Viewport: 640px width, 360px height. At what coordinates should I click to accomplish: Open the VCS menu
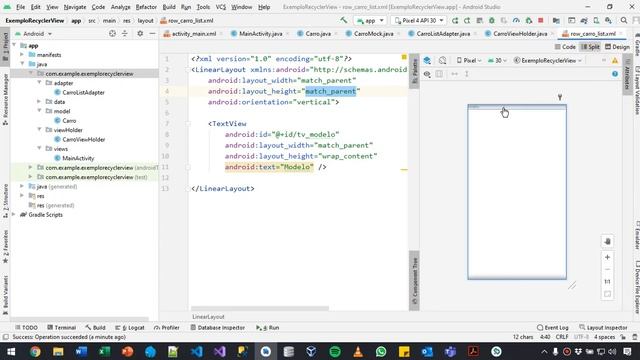coord(220,7)
